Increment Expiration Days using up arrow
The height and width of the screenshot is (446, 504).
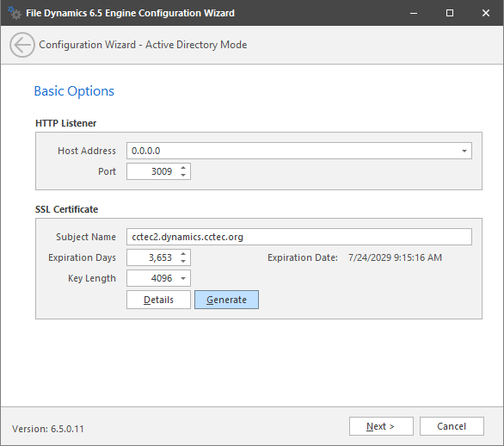[183, 254]
